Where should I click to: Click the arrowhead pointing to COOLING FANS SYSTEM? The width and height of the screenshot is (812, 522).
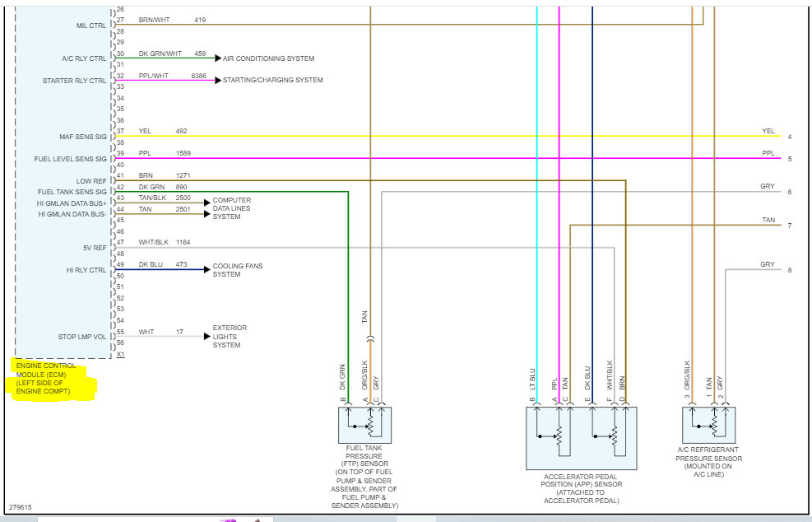[207, 269]
